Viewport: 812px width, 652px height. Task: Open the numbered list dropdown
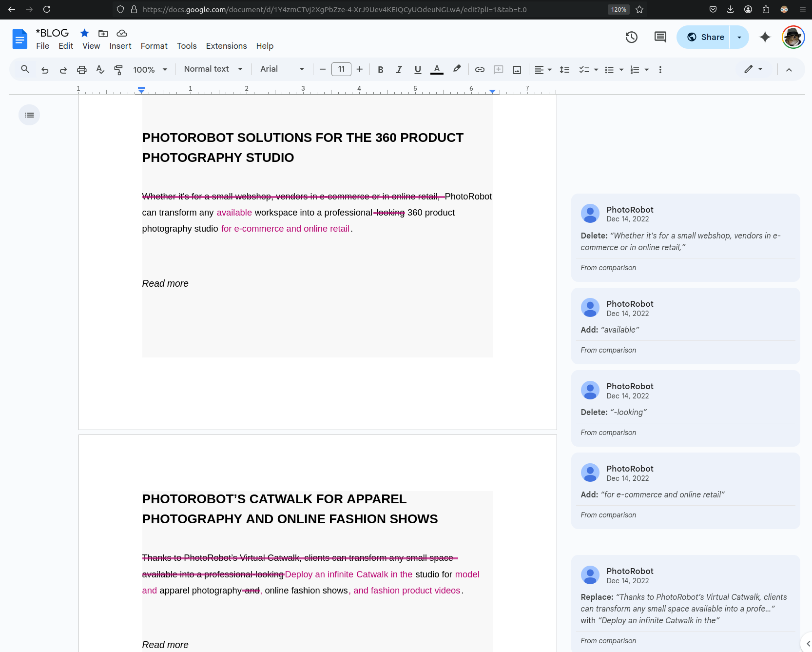pyautogui.click(x=639, y=70)
